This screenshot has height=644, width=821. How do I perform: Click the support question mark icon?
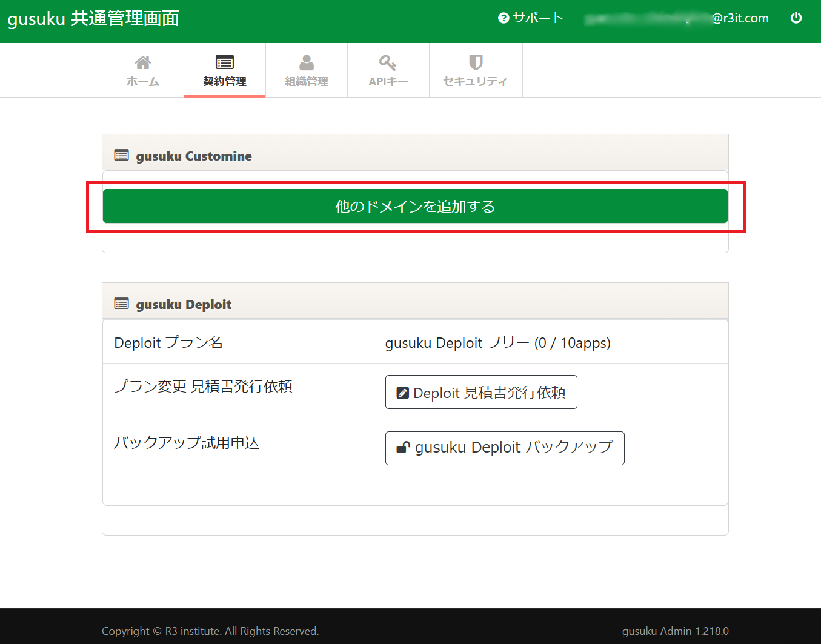tap(504, 18)
